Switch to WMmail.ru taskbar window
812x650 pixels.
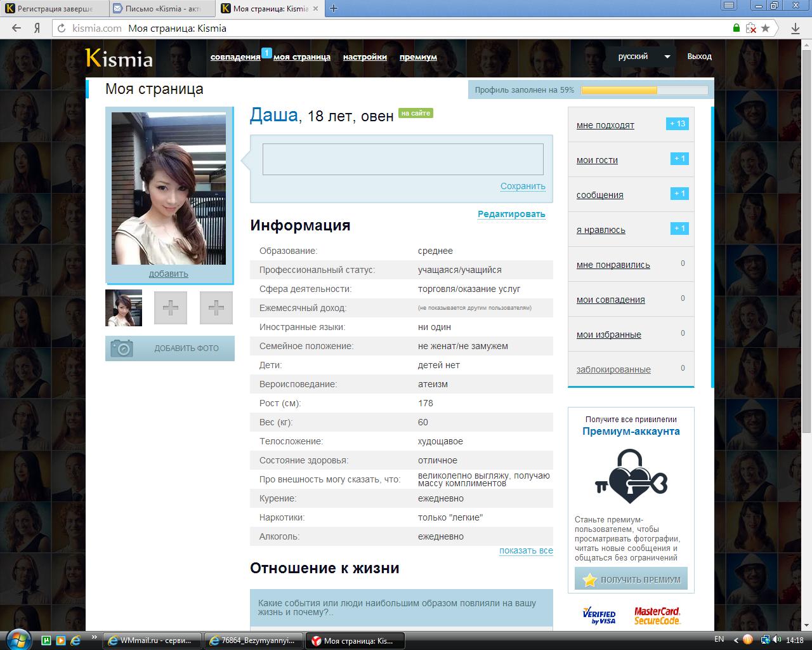(152, 640)
